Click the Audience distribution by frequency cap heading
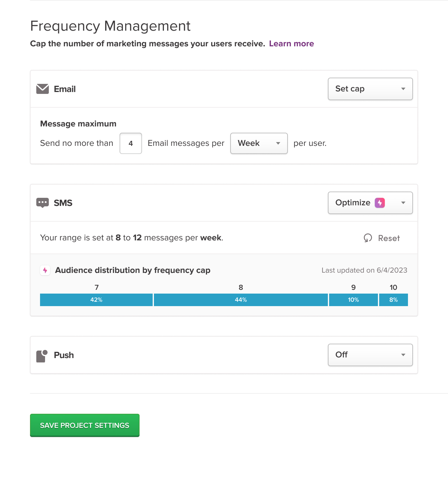 [x=133, y=270]
